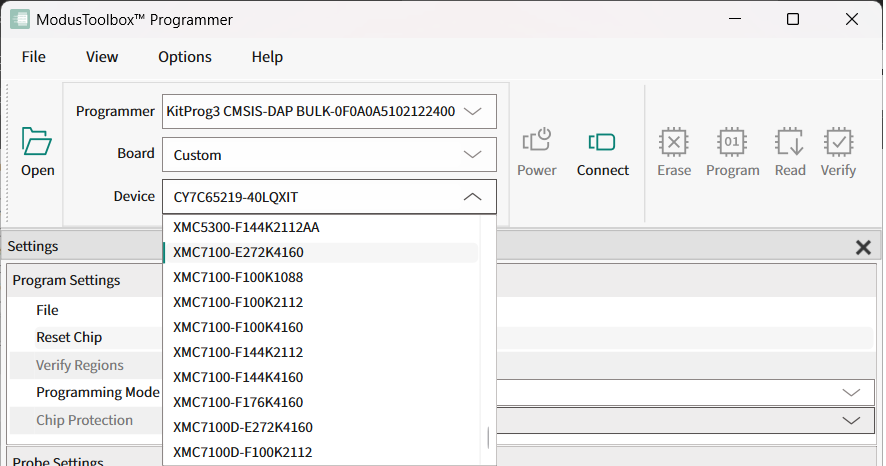Pick XMC7100D-F100K2112 device entry
The height and width of the screenshot is (466, 886).
coord(242,452)
